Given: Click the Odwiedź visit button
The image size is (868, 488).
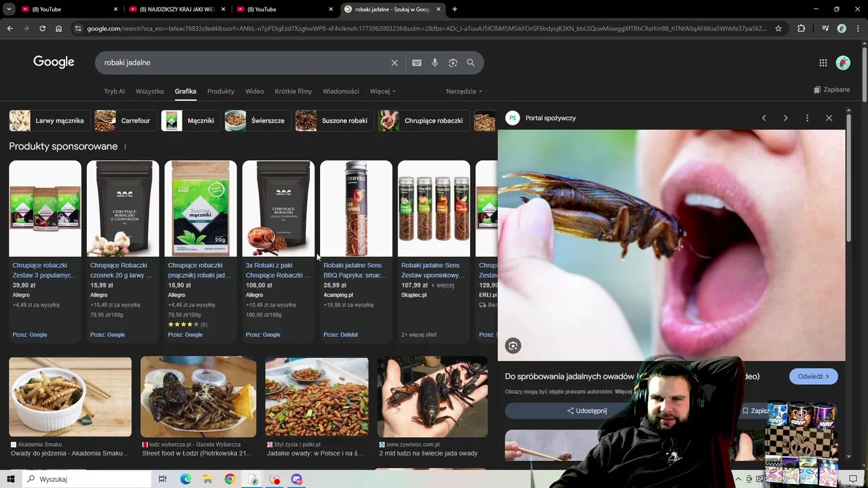Looking at the screenshot, I should (x=813, y=377).
